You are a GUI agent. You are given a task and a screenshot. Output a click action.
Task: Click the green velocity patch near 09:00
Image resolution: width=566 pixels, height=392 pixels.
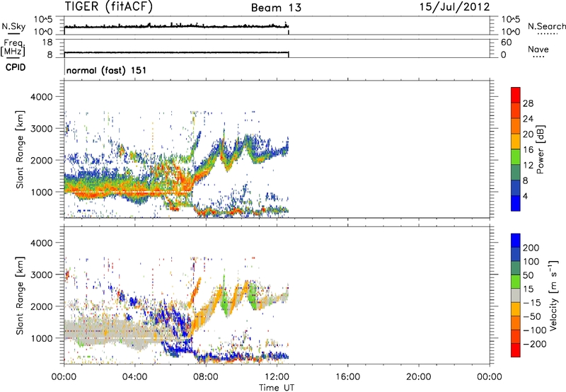pos(225,298)
